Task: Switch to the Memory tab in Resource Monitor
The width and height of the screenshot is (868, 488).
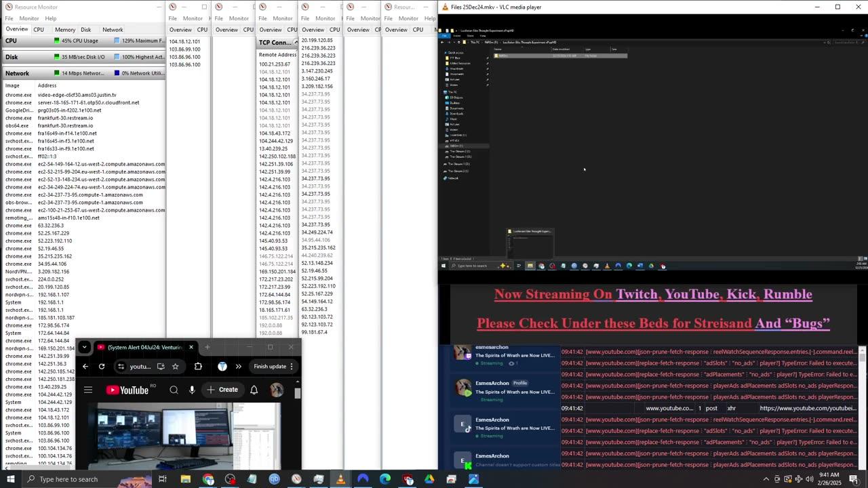Action: pyautogui.click(x=65, y=30)
